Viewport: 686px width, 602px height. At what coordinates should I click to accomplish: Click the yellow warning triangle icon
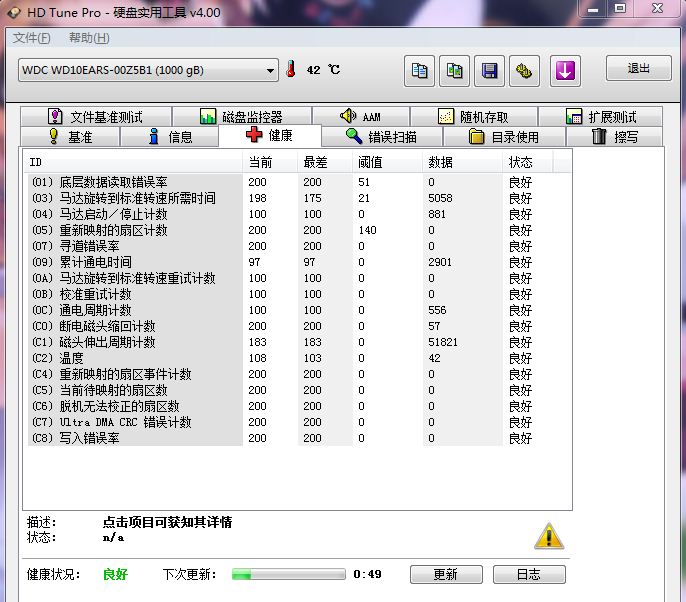coord(549,536)
